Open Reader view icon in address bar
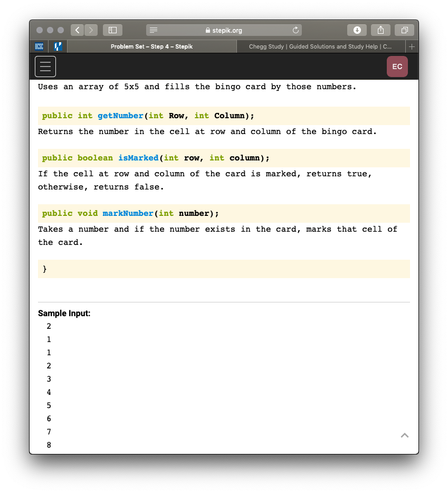448x493 pixels. pyautogui.click(x=154, y=30)
